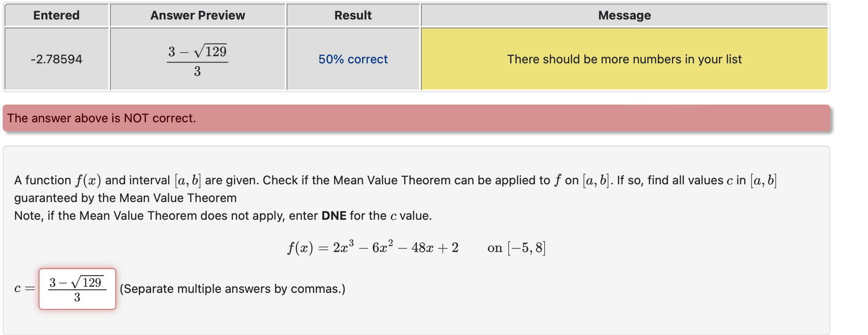Click the Entered column header
Screen dimensions: 868x335
[x=56, y=15]
